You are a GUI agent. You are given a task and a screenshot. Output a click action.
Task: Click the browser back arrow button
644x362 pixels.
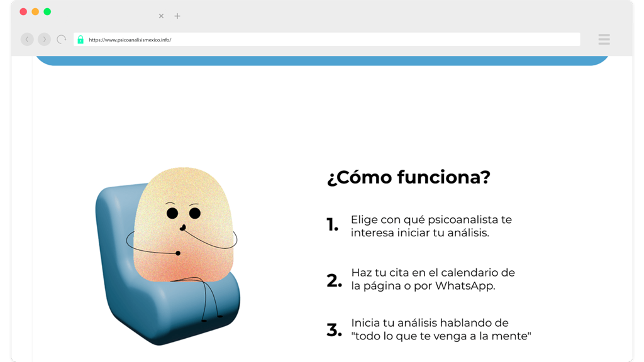click(x=27, y=40)
